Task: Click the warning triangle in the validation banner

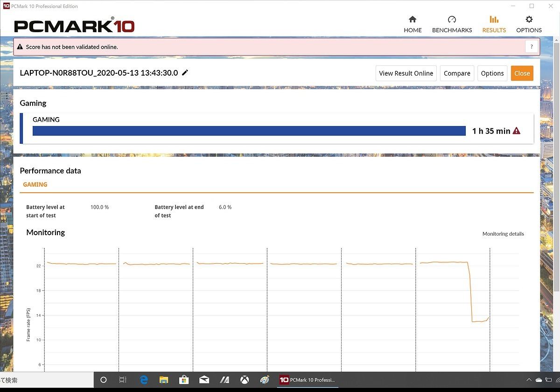Action: pos(20,47)
